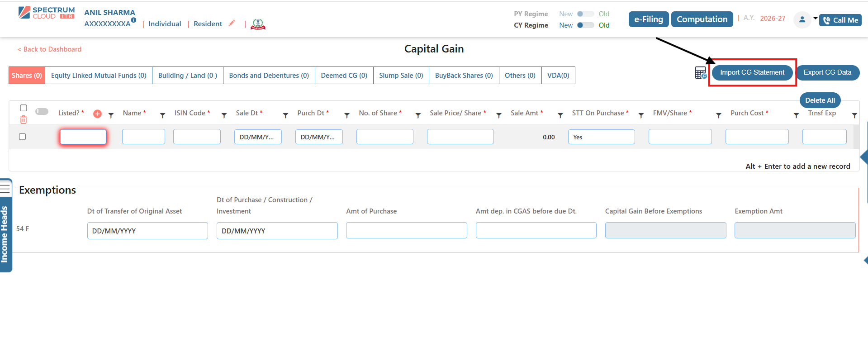868x342 pixels.
Task: Expand the profile dropdown arrow near Call Me
Action: coord(815,19)
